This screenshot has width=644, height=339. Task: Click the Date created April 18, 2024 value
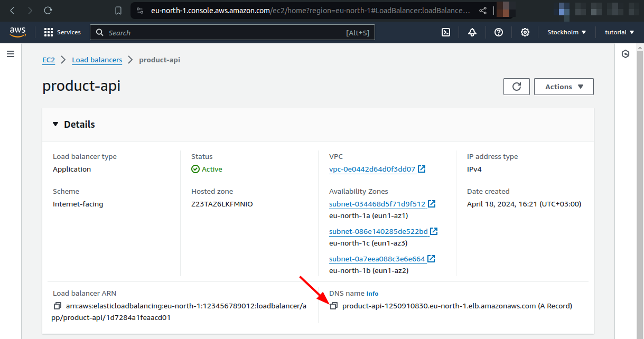524,204
